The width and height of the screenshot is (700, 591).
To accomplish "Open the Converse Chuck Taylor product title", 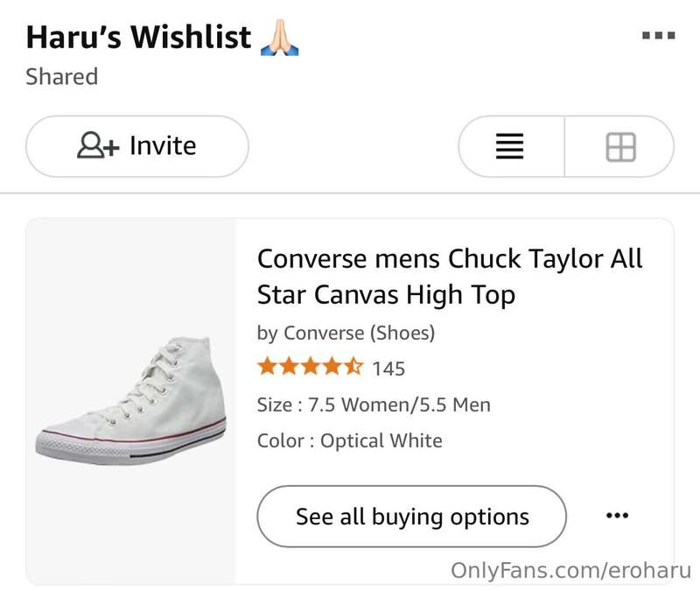I will coord(450,277).
